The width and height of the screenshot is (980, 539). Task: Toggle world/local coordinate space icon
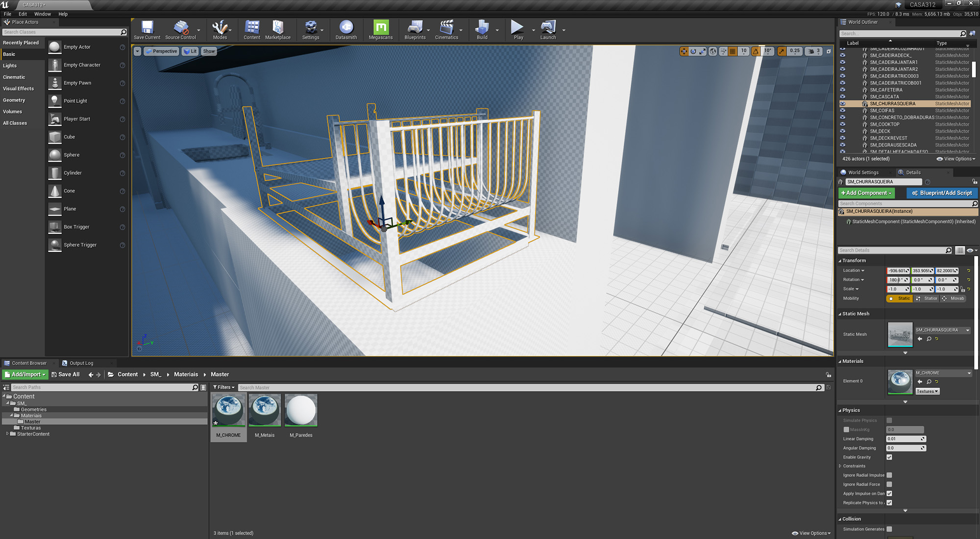coord(713,51)
